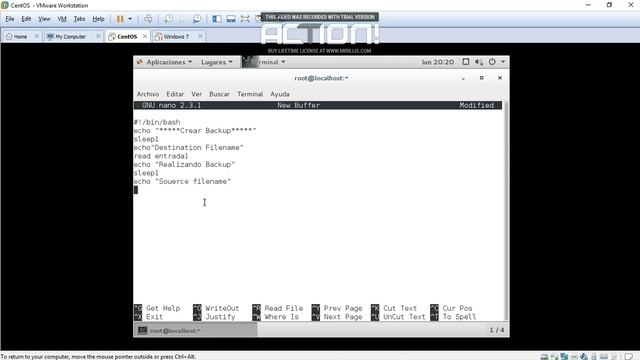Click the 'WriteOut' shortcut label in nano
640x360 pixels.
[x=222, y=308]
